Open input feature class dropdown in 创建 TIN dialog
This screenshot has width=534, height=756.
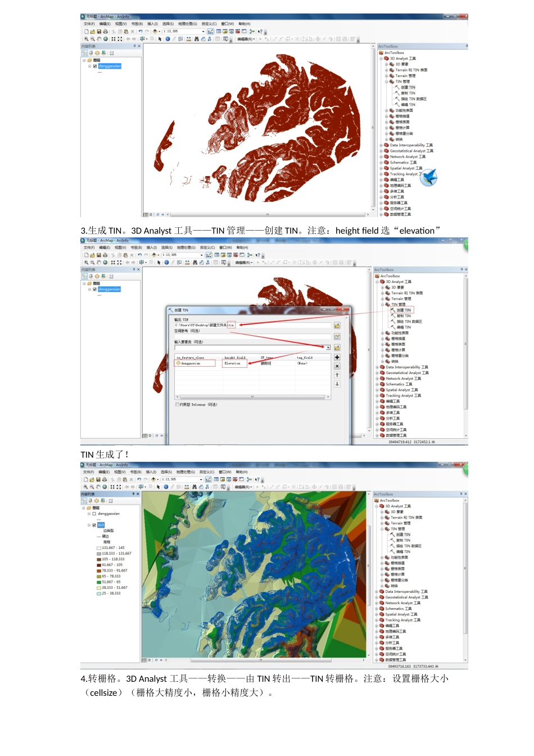328,348
